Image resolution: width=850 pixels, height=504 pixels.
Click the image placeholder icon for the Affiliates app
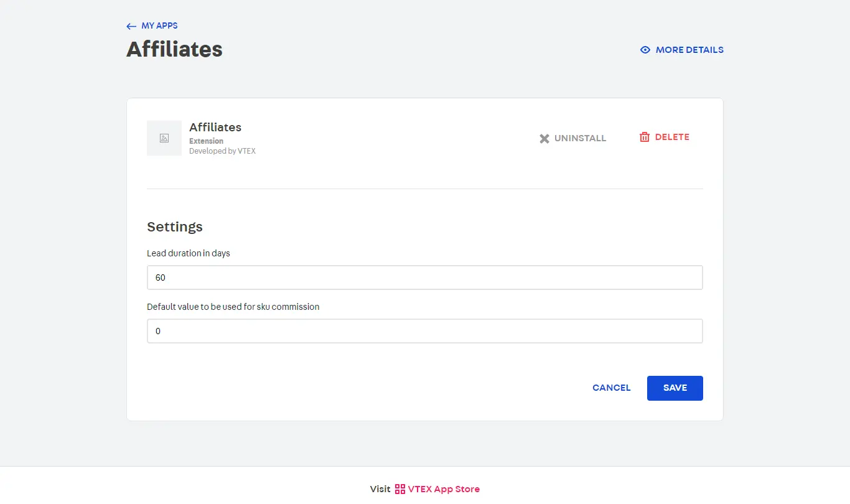[x=164, y=138]
